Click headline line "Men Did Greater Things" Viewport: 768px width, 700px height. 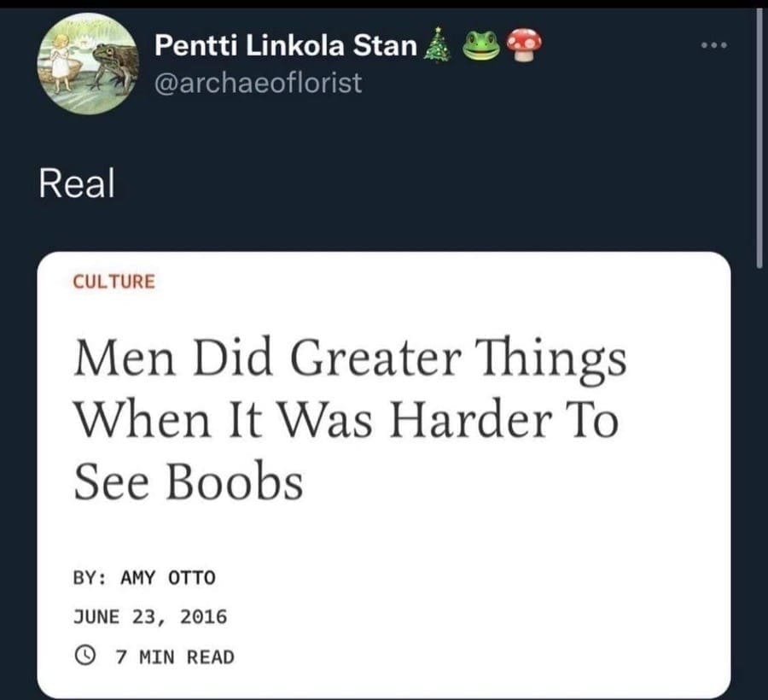[x=350, y=359]
